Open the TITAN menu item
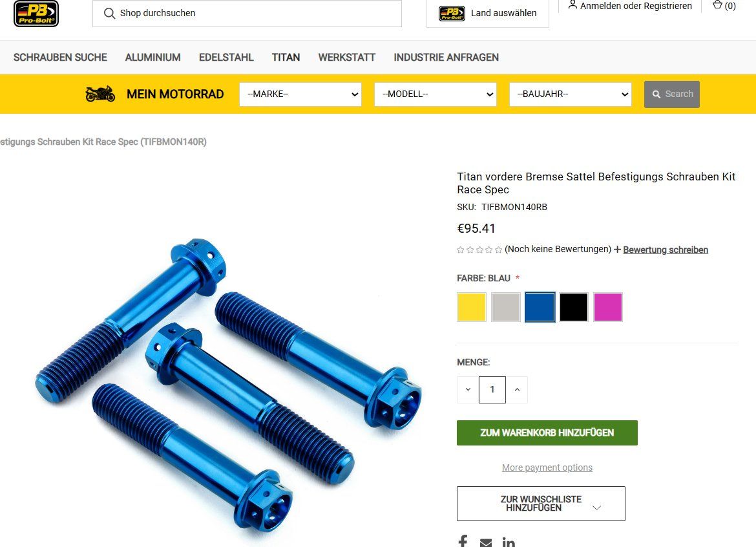Viewport: 756px width, 547px height. coord(286,58)
